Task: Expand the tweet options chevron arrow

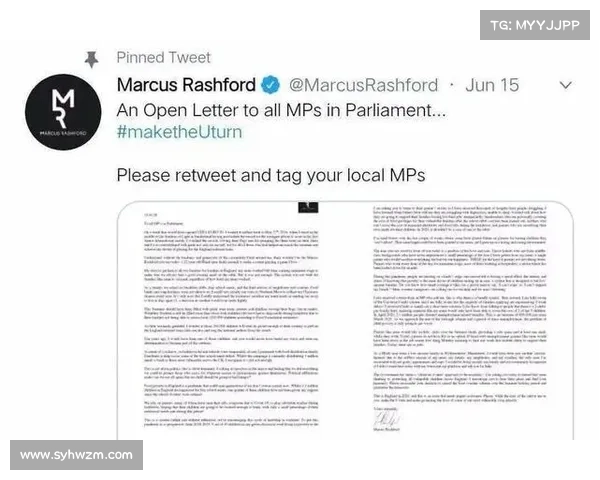Action: point(566,85)
